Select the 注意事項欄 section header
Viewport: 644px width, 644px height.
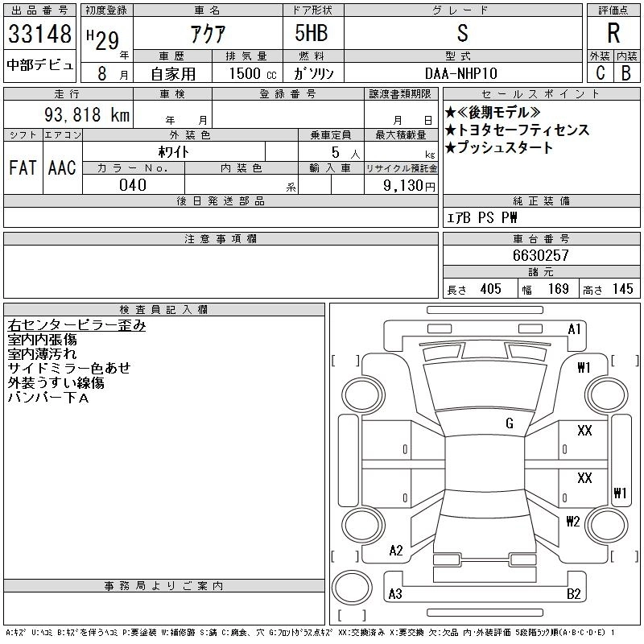pyautogui.click(x=221, y=238)
